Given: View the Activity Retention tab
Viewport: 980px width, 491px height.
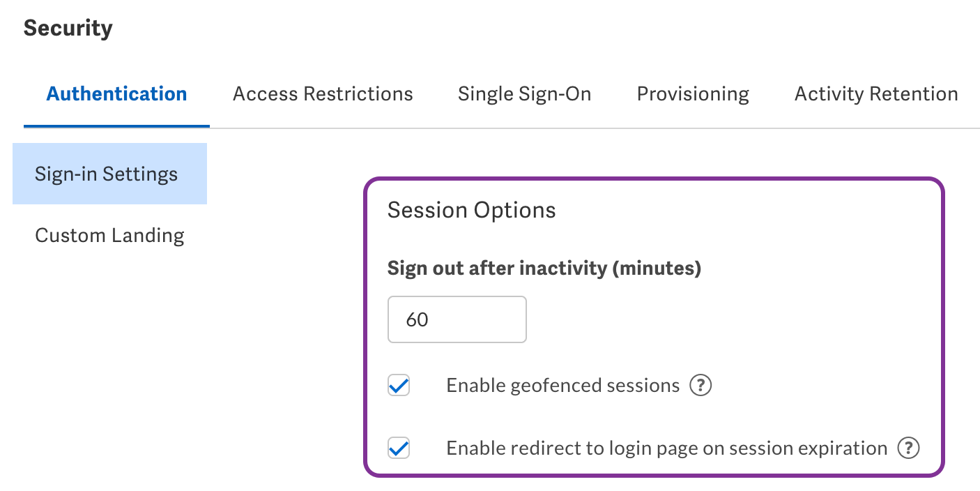Looking at the screenshot, I should pyautogui.click(x=875, y=93).
